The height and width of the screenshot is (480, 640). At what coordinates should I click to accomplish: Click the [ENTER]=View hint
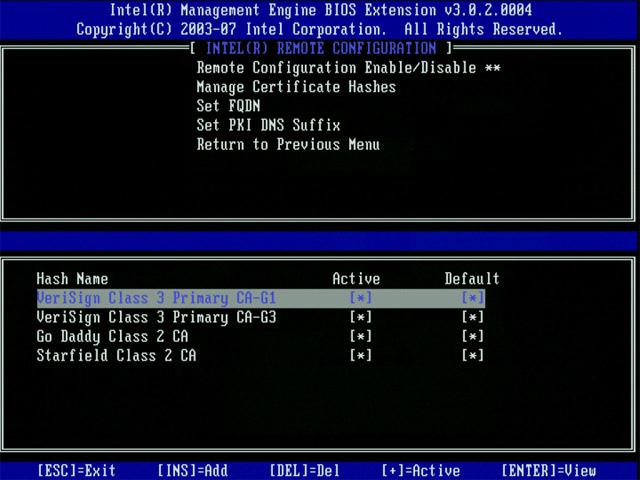pyautogui.click(x=549, y=471)
